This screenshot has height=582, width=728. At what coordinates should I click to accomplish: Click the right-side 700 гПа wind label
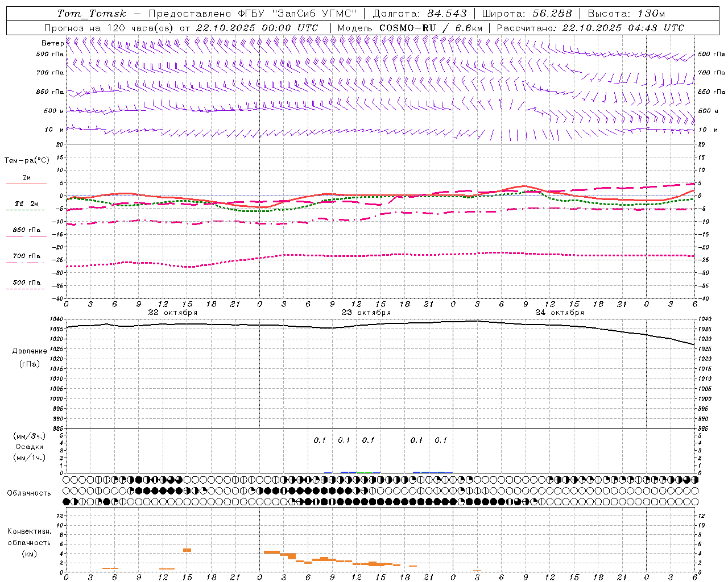tap(712, 73)
